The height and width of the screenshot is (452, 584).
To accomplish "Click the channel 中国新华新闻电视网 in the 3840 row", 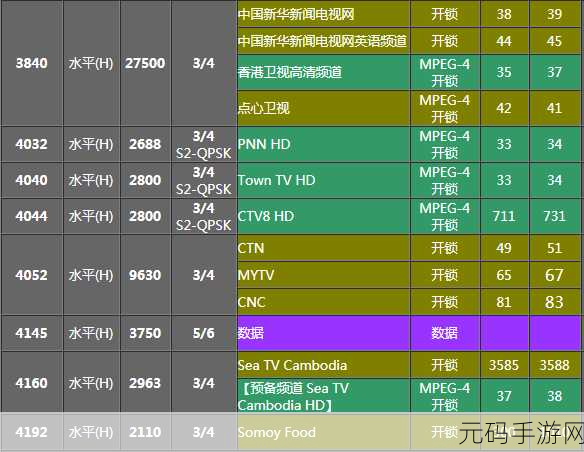I will point(323,14).
